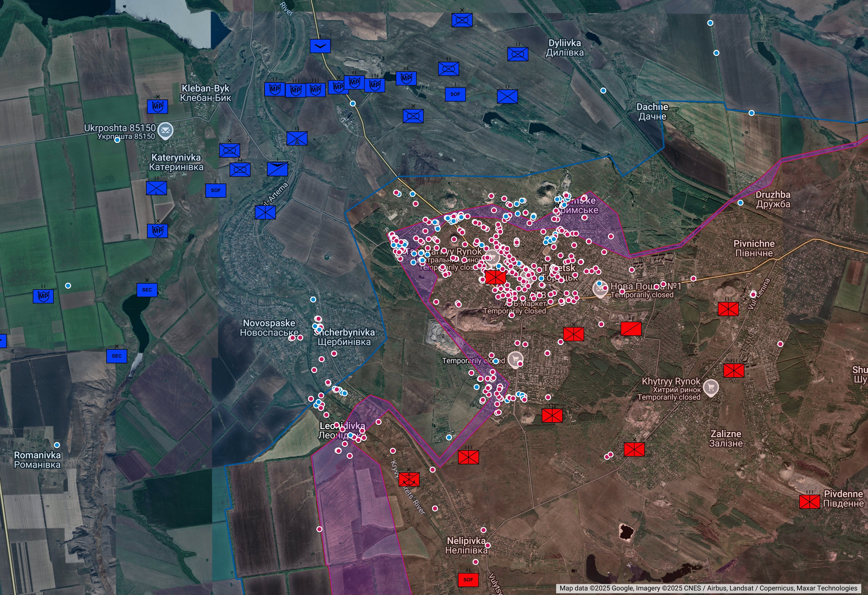Screen dimensions: 868x595
Task: Click the red diagonal half-filled unit marker
Action: click(x=631, y=329)
